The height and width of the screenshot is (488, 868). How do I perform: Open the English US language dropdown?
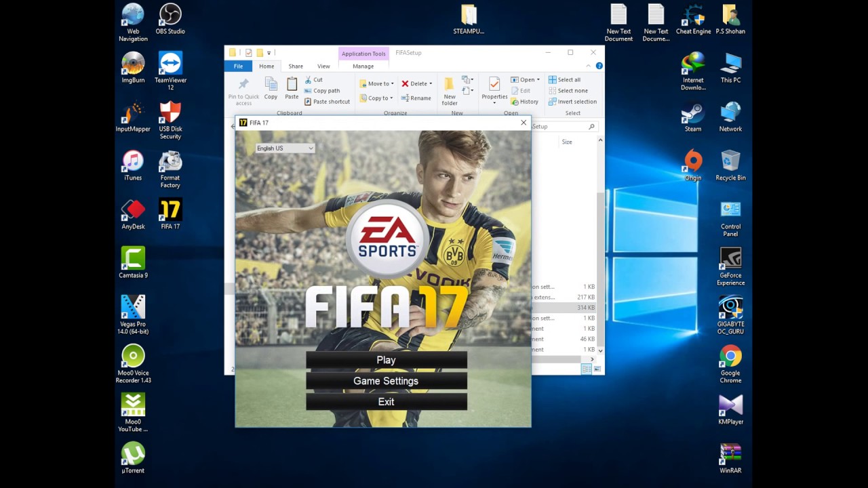click(x=285, y=148)
